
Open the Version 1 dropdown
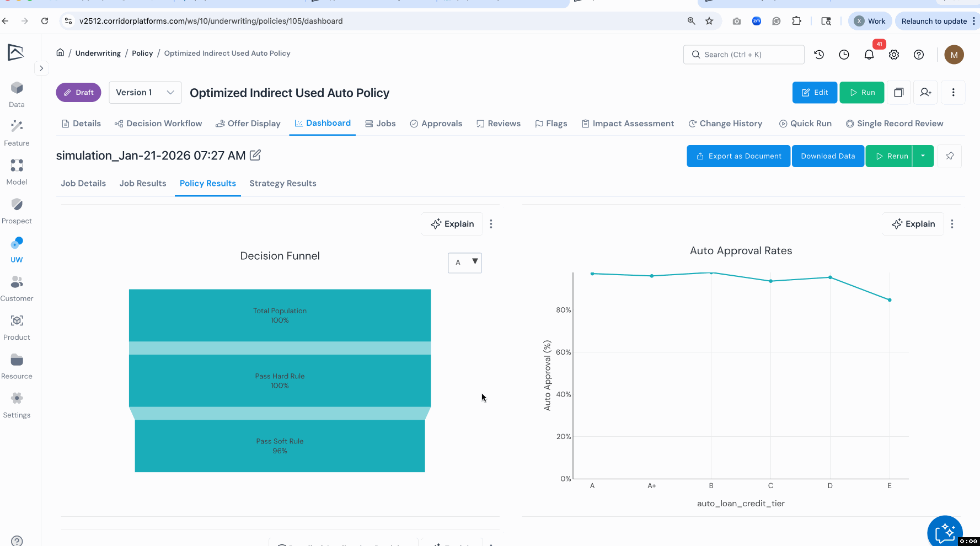click(x=145, y=93)
